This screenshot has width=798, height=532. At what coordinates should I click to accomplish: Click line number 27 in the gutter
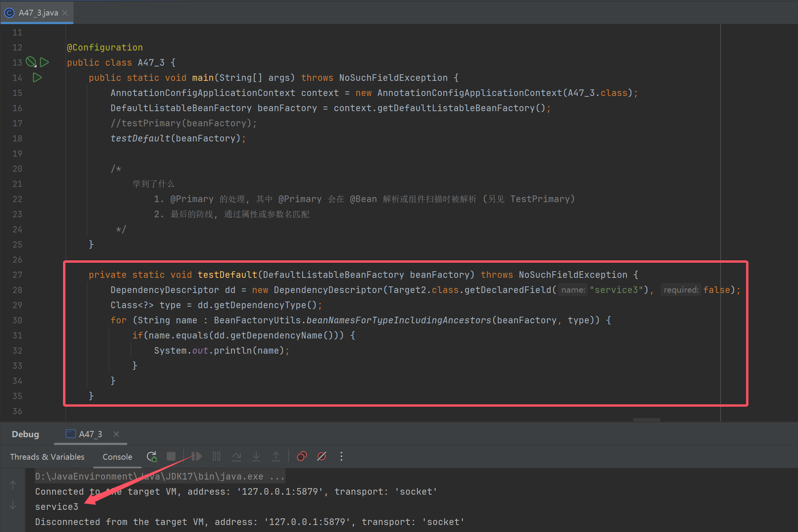click(x=17, y=275)
